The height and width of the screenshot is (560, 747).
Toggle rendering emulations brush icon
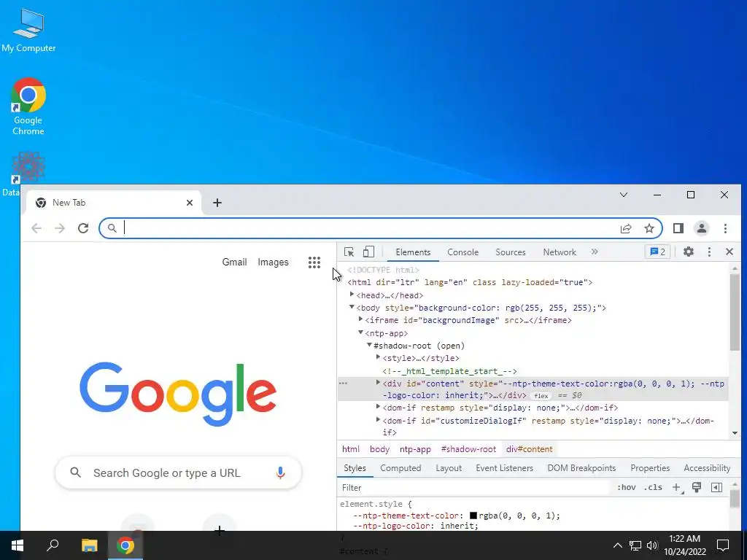tap(697, 487)
